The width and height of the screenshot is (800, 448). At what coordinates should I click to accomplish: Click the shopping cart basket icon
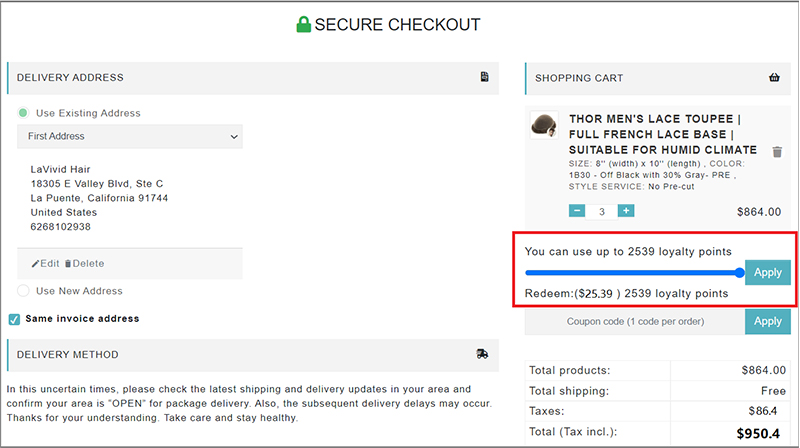click(774, 77)
